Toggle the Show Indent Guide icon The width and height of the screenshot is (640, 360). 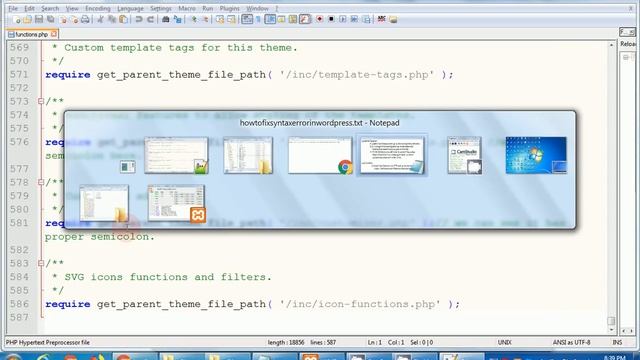coord(270,19)
